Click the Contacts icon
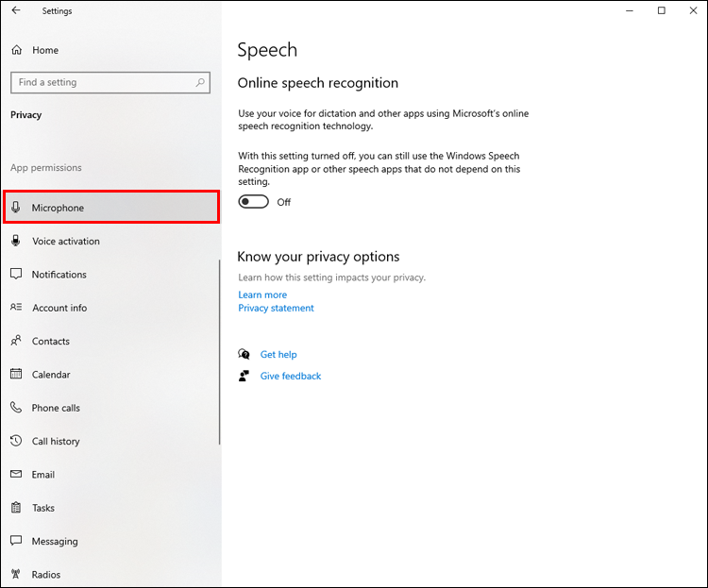 [16, 341]
